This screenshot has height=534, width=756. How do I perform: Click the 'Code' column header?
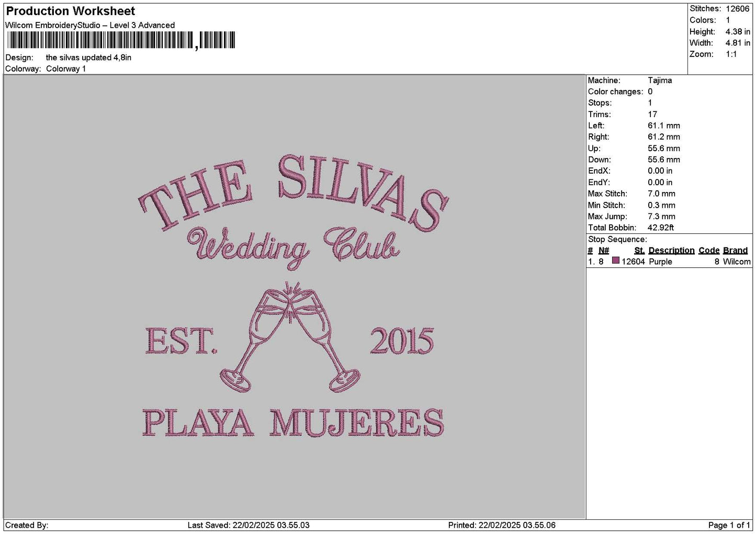[x=709, y=250]
